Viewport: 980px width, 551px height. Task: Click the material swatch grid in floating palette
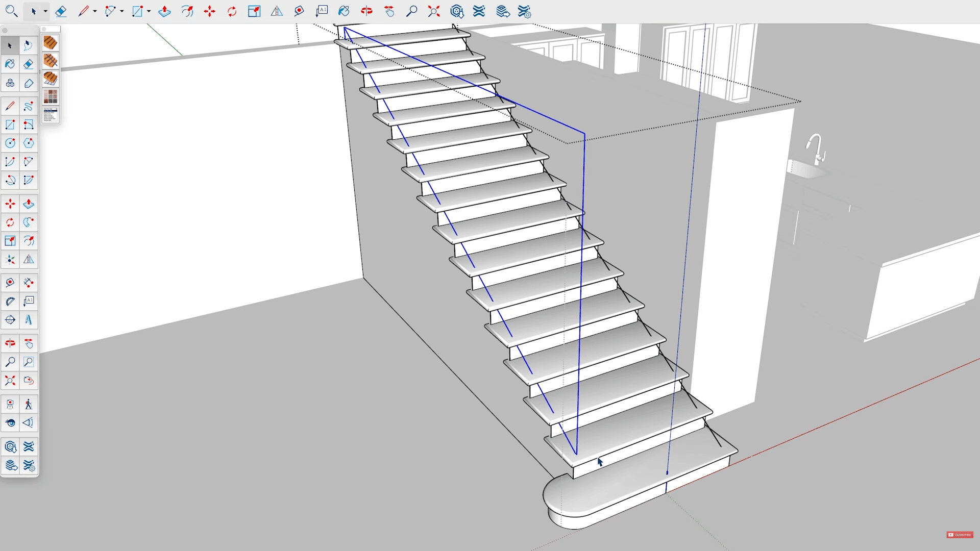tap(50, 96)
